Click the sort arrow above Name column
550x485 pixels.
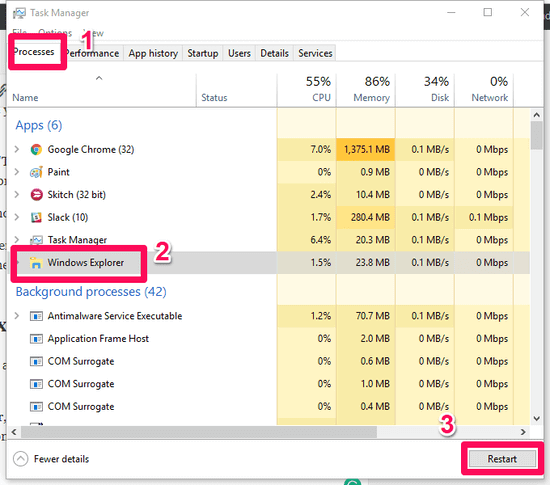click(x=99, y=78)
